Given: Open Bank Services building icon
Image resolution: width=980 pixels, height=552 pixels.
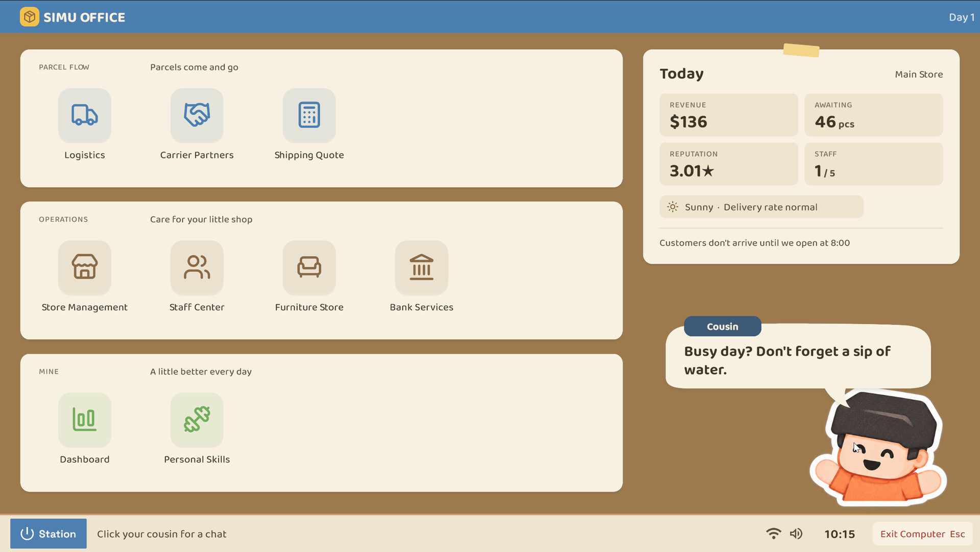Looking at the screenshot, I should coord(422,267).
